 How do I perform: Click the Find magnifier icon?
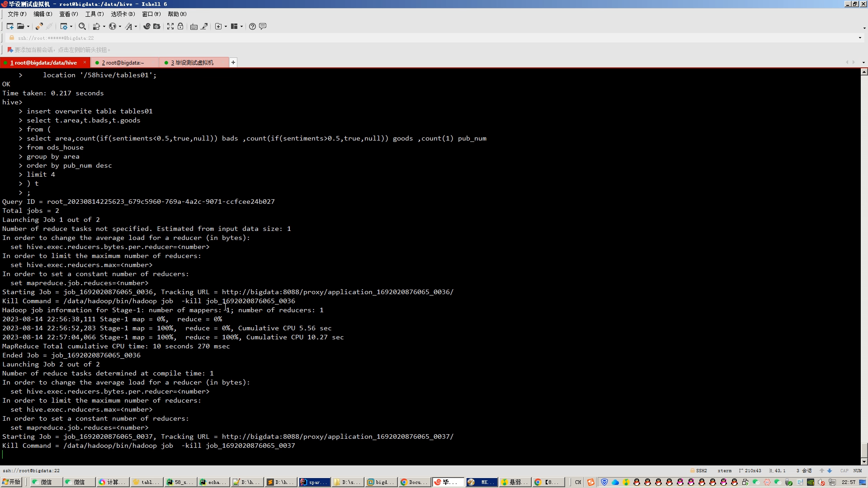82,26
